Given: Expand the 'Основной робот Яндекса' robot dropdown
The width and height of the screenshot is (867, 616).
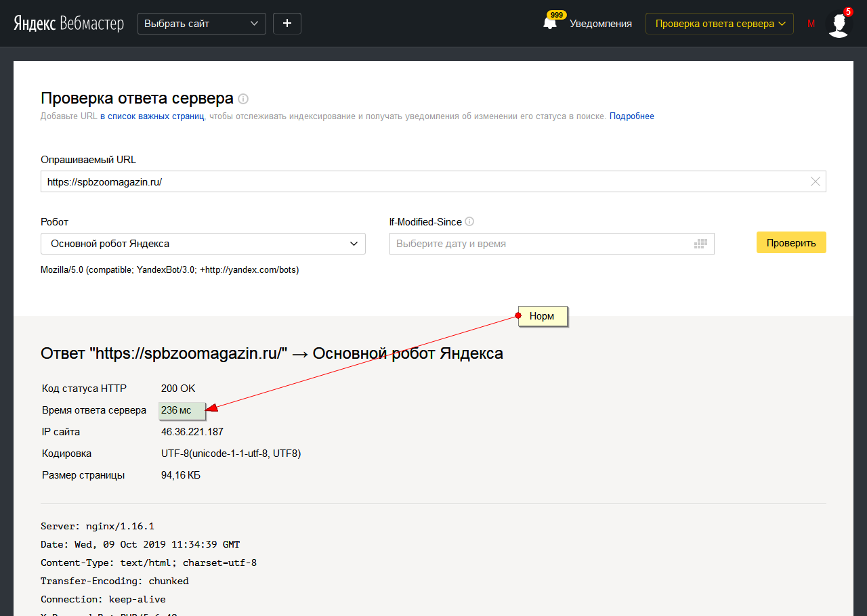Looking at the screenshot, I should 203,244.
